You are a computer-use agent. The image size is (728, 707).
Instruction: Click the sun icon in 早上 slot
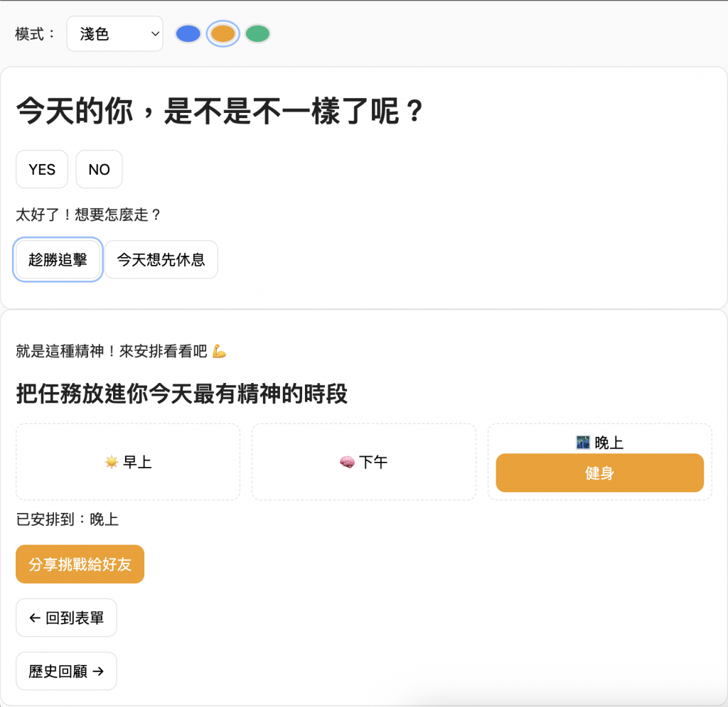point(112,463)
